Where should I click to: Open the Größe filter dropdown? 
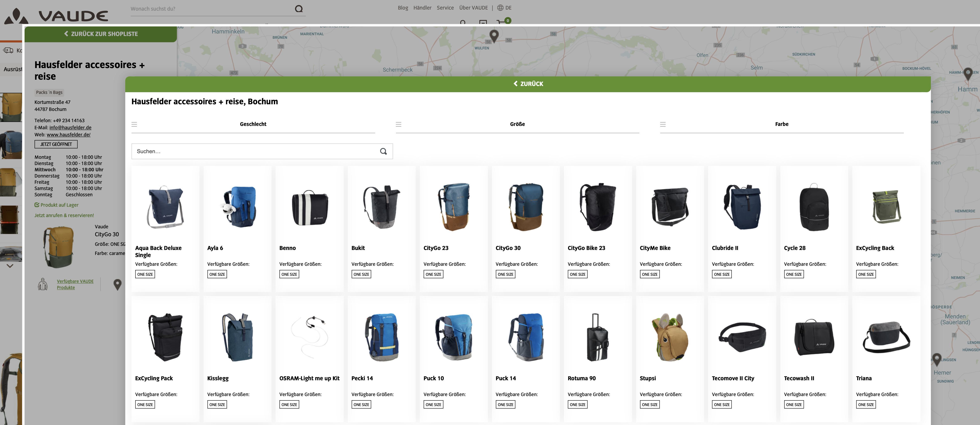[x=517, y=124]
